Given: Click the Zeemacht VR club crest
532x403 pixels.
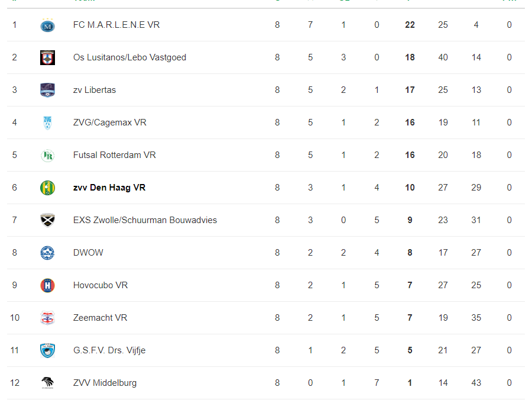Looking at the screenshot, I should coord(47,318).
